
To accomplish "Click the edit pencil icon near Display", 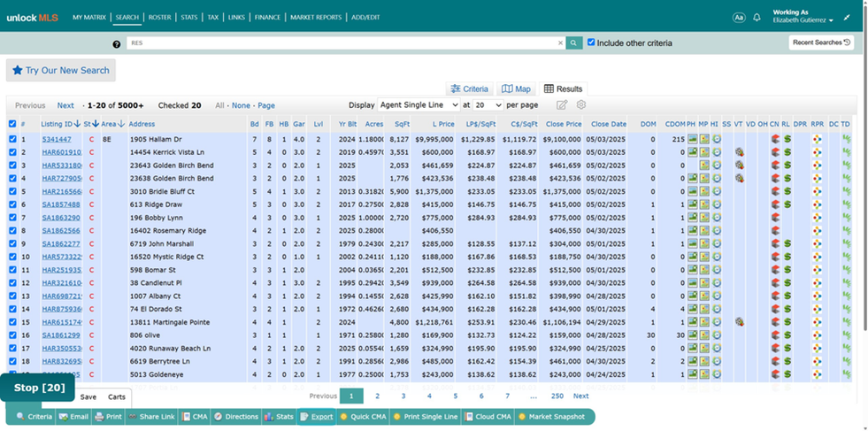I will [x=562, y=104].
